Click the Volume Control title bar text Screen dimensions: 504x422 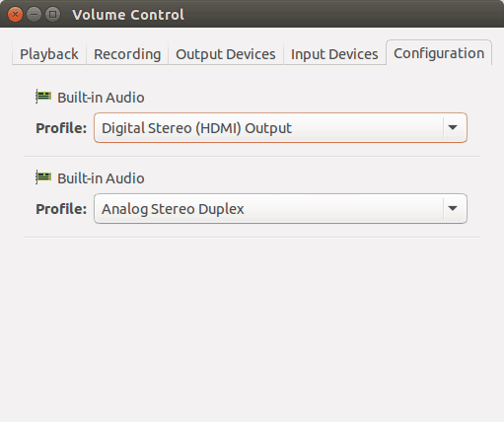point(128,15)
